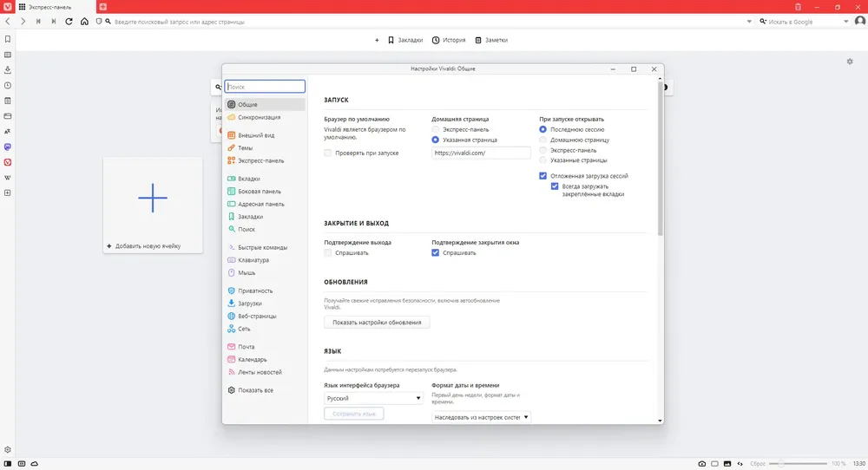Open the Vivaldi red web panel icon
Image resolution: width=868 pixels, height=470 pixels.
8,162
